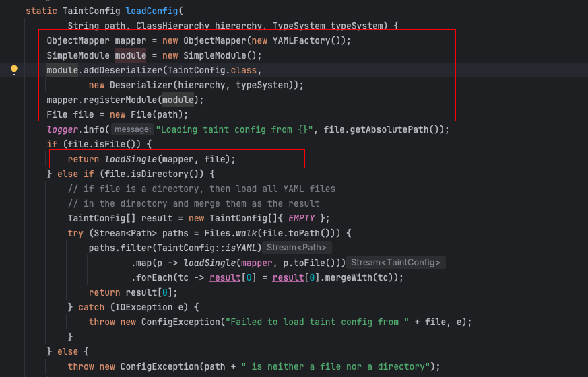The height and width of the screenshot is (377, 588).
Task: Click 'YAMLFactory()' in the ObjectMapper line
Action: 306,40
